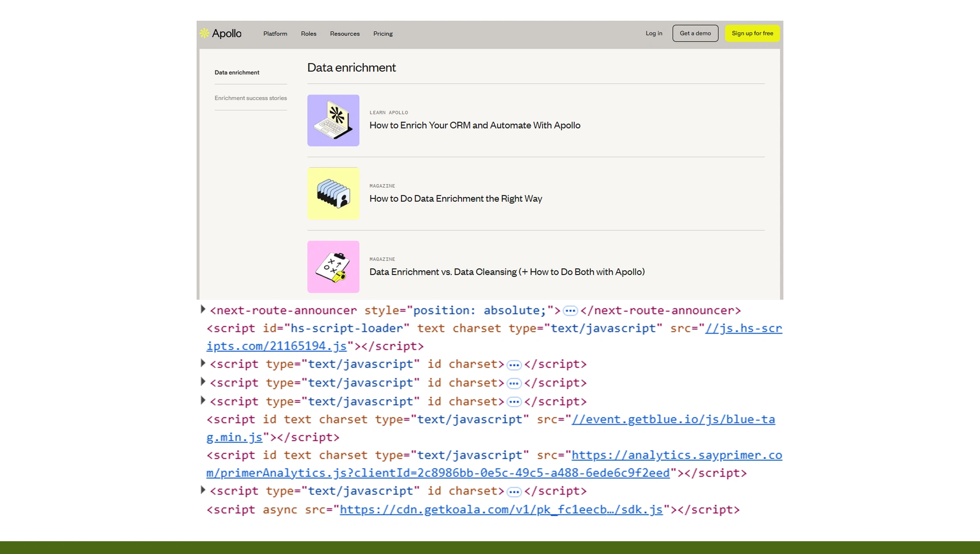Open the pink clipboard whistle thumbnail

(x=333, y=267)
